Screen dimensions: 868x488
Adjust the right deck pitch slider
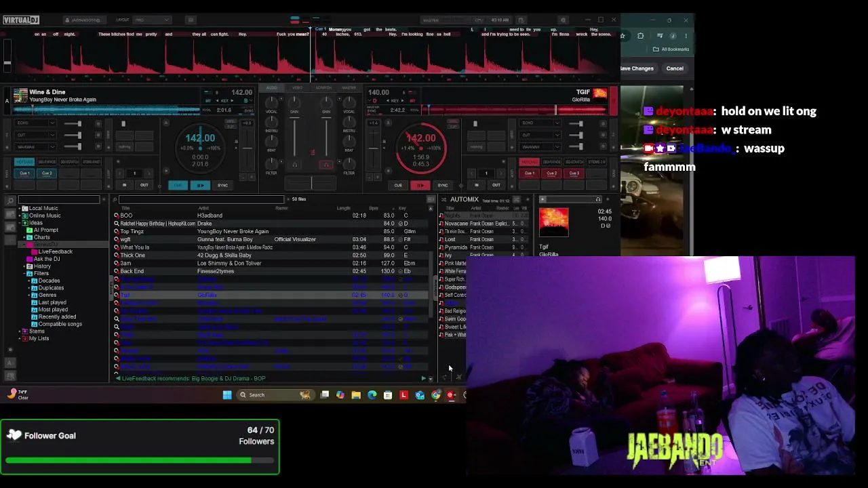coord(374,148)
